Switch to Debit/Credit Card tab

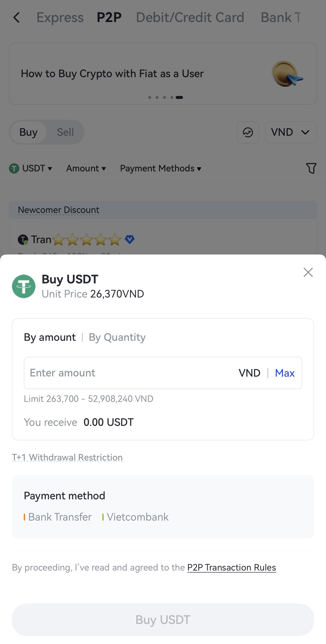pyautogui.click(x=190, y=18)
